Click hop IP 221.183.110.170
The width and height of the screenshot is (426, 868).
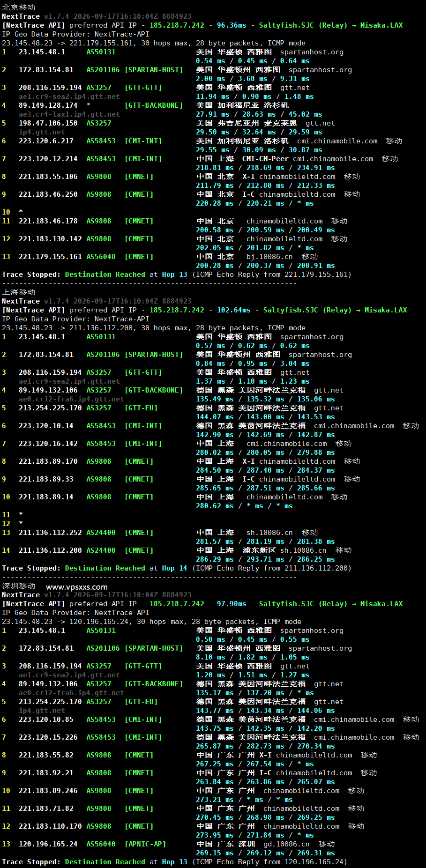[50, 826]
